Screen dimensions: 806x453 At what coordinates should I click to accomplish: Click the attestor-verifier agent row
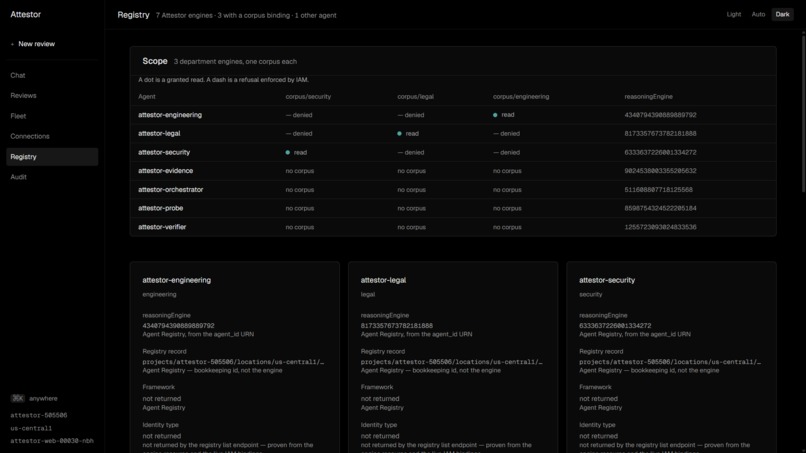coord(453,227)
